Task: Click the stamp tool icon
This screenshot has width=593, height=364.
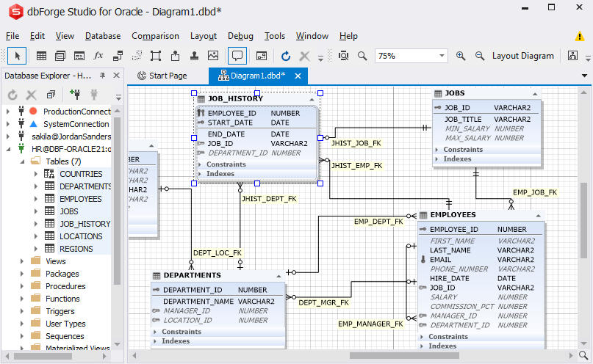Action: click(x=194, y=57)
